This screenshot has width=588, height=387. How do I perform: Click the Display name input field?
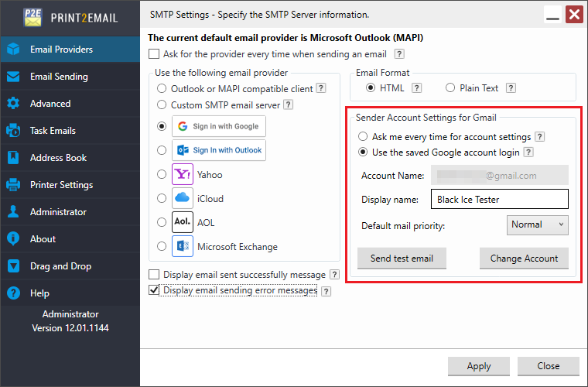tap(500, 199)
